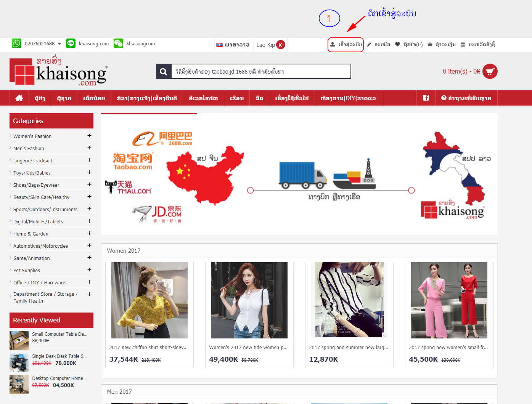Open khaisongcom WeChat link
The width and height of the screenshot is (532, 404).
(141, 44)
